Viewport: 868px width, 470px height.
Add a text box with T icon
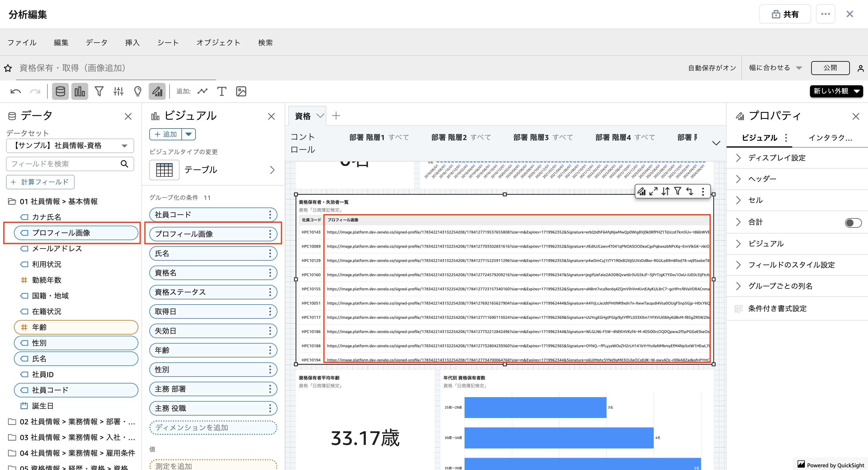pyautogui.click(x=221, y=91)
